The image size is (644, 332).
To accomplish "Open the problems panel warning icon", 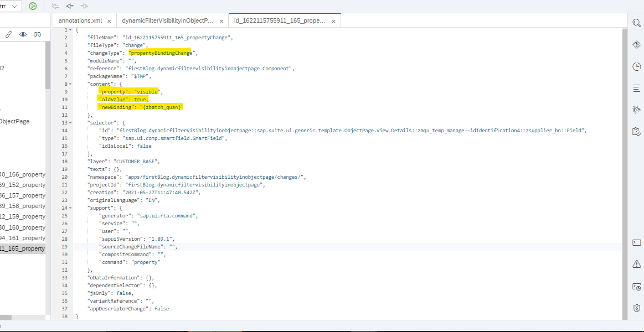I will 636,264.
